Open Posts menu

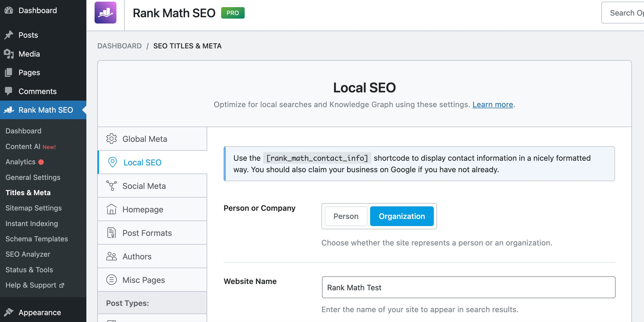tap(43, 35)
